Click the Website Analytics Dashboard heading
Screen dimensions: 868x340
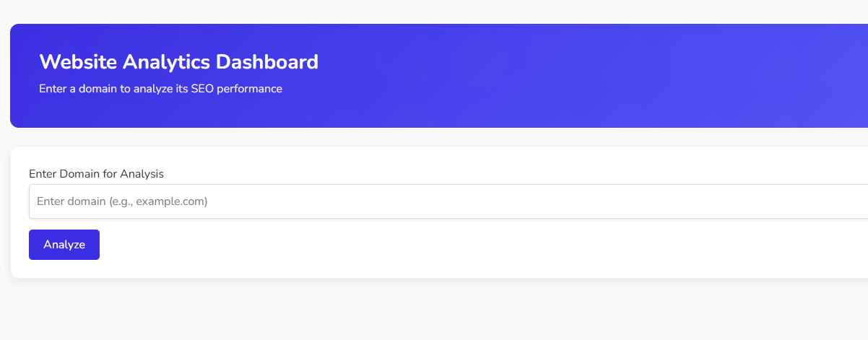pyautogui.click(x=178, y=62)
